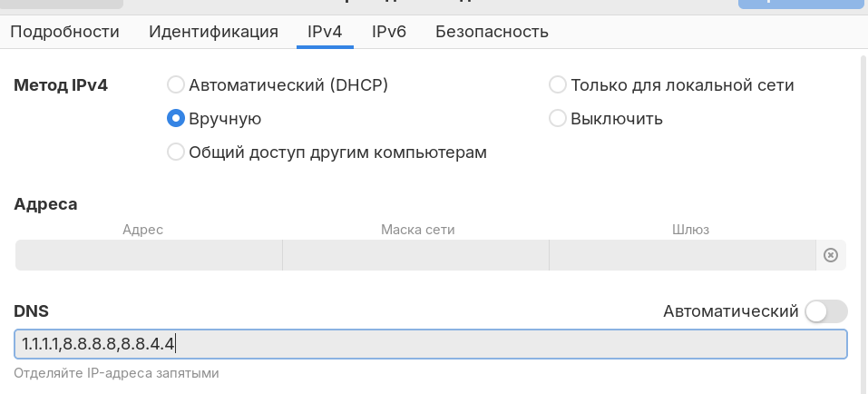Click the Адрес input field
Screen dimensions: 868x394
point(149,255)
